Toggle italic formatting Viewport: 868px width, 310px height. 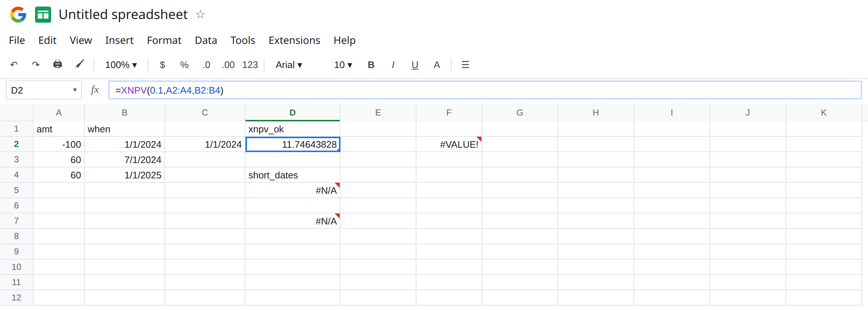pos(393,65)
